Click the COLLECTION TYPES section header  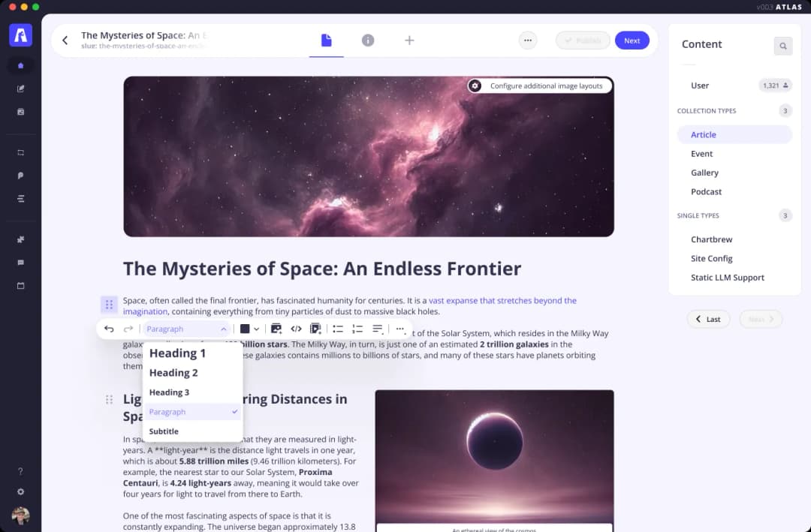pyautogui.click(x=706, y=110)
